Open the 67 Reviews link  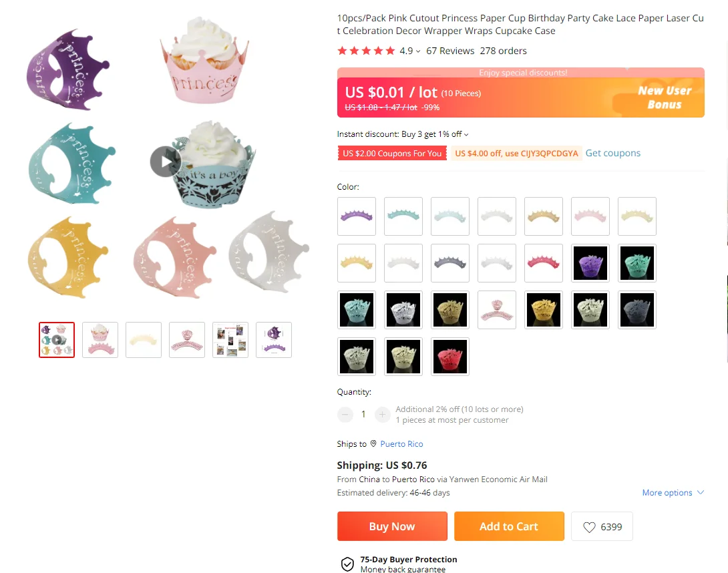[450, 51]
